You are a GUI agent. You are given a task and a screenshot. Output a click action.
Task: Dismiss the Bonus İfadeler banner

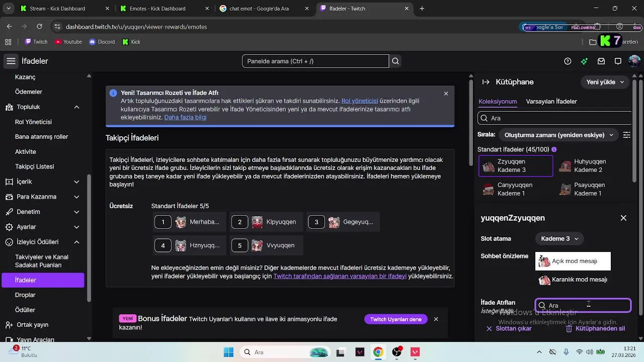click(436, 319)
